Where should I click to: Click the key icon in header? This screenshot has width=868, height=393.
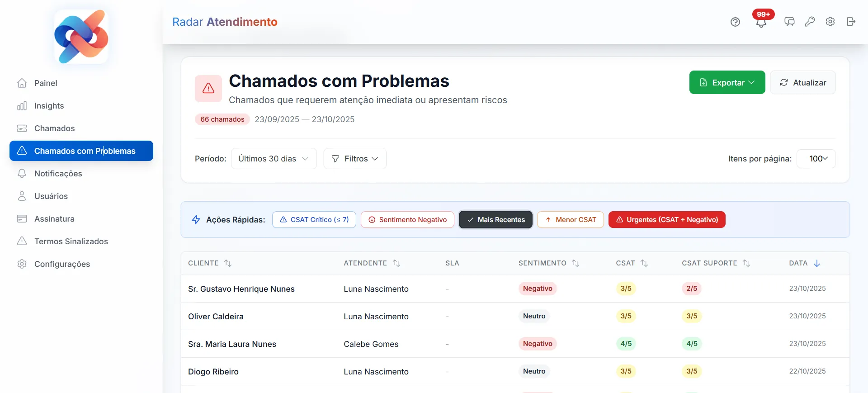(810, 22)
